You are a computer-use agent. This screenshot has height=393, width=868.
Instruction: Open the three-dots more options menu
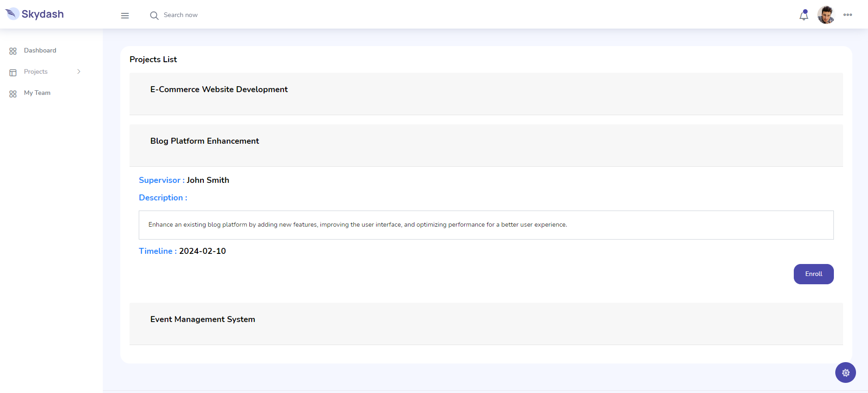pyautogui.click(x=847, y=15)
